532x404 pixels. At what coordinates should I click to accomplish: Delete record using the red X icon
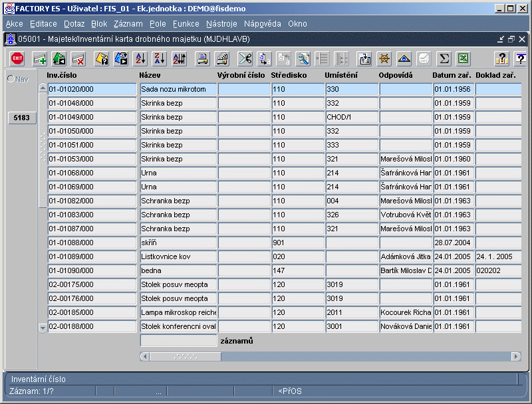point(78,59)
